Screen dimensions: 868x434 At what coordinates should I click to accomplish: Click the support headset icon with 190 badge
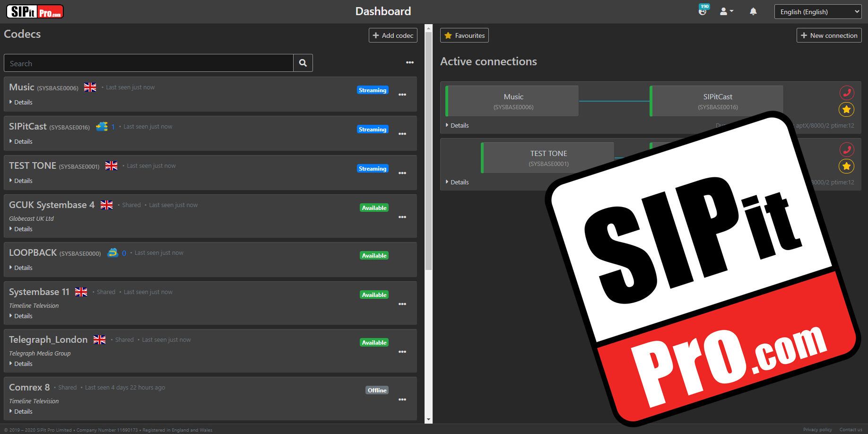pyautogui.click(x=703, y=11)
